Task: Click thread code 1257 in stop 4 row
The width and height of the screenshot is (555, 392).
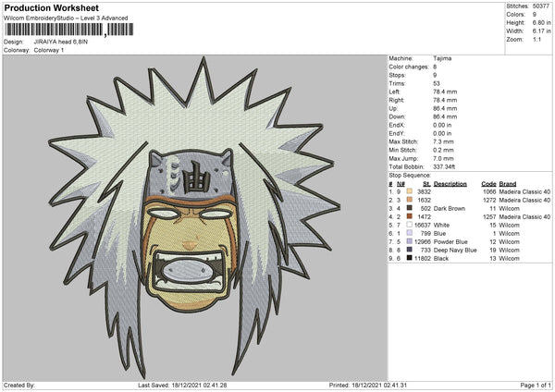Action: [x=489, y=217]
